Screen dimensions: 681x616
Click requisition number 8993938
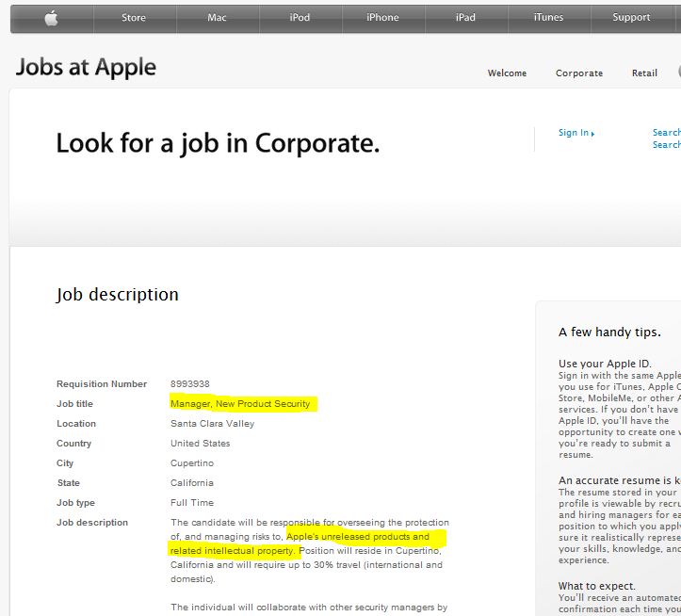click(190, 384)
